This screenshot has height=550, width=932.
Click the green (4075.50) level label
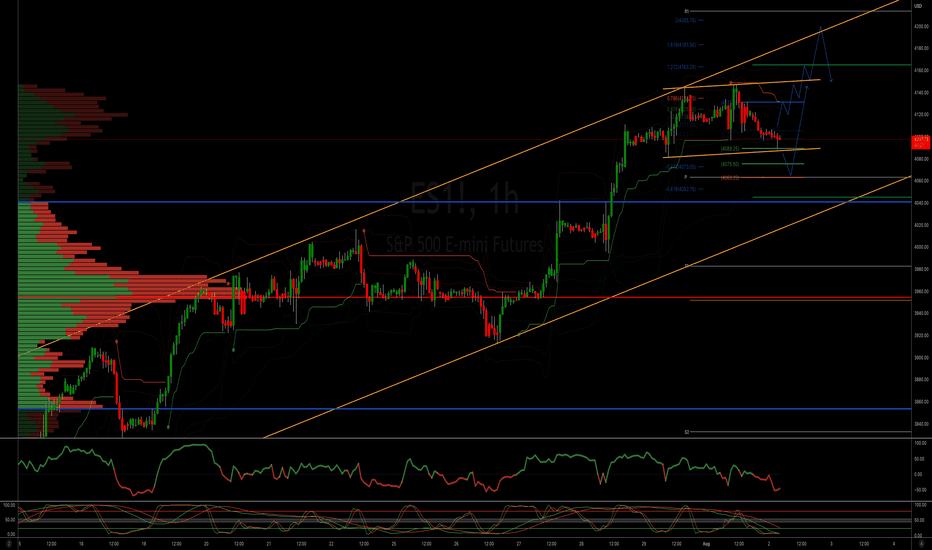point(730,164)
